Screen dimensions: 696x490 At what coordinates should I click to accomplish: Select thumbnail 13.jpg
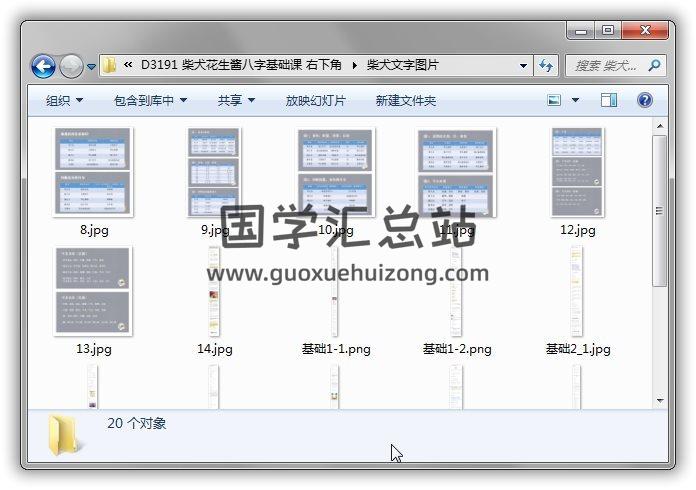(93, 291)
